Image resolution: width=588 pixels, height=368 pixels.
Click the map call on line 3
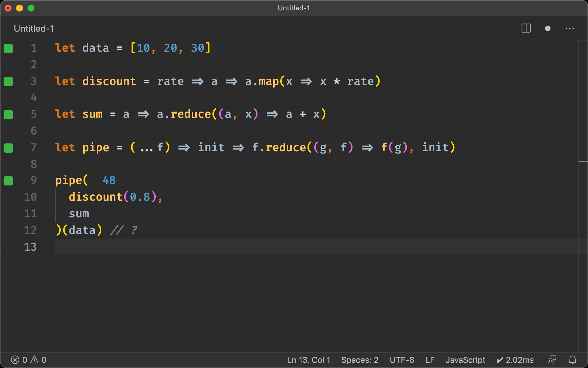[269, 81]
